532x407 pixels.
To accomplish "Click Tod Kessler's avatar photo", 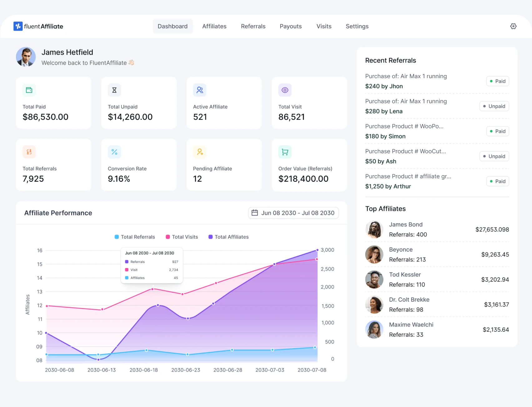I will [x=374, y=280].
